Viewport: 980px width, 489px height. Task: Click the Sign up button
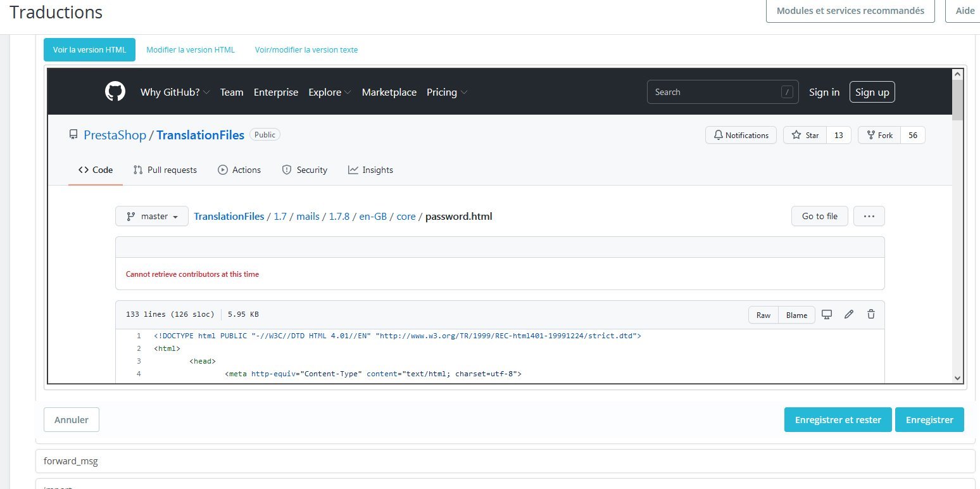872,92
